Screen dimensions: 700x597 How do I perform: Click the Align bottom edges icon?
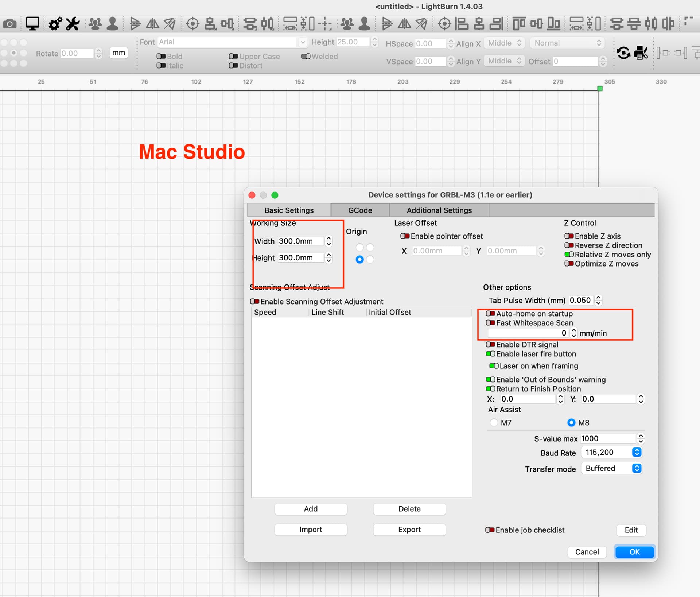pyautogui.click(x=553, y=24)
